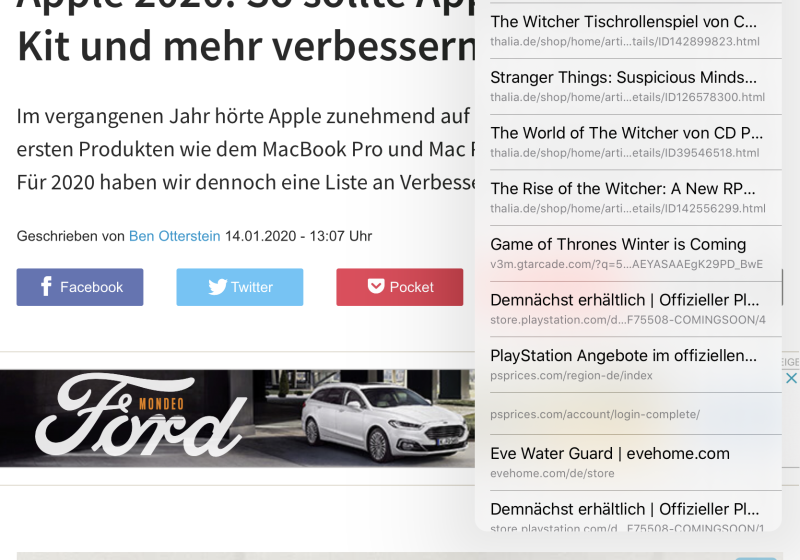Click the Facebook f logo icon

pos(46,286)
